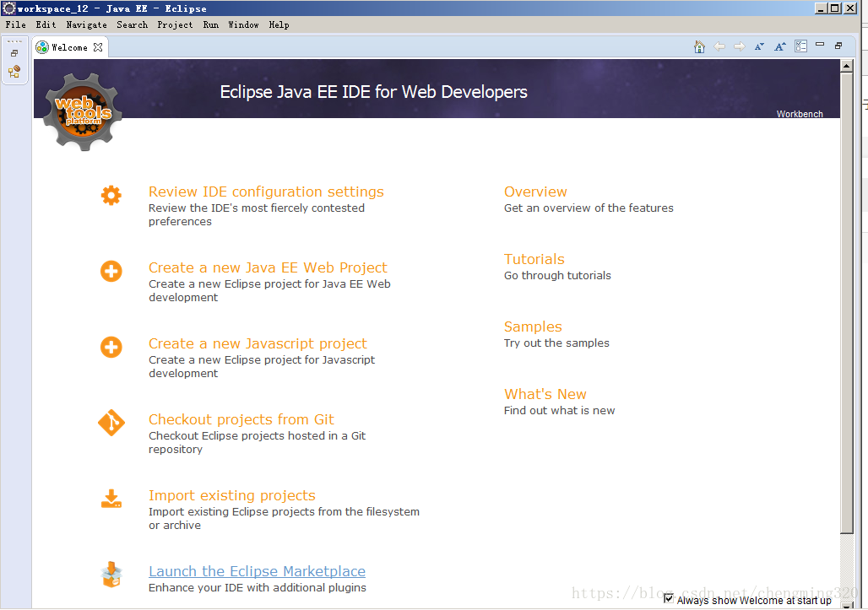Image resolution: width=868 pixels, height=610 pixels.
Task: Open Import existing projects link
Action: tap(232, 495)
